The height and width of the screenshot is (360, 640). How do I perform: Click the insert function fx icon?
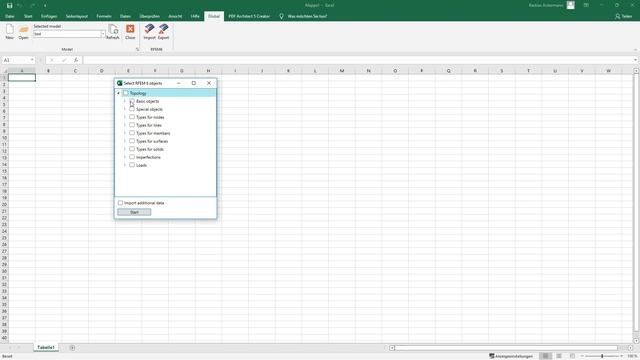click(x=76, y=60)
